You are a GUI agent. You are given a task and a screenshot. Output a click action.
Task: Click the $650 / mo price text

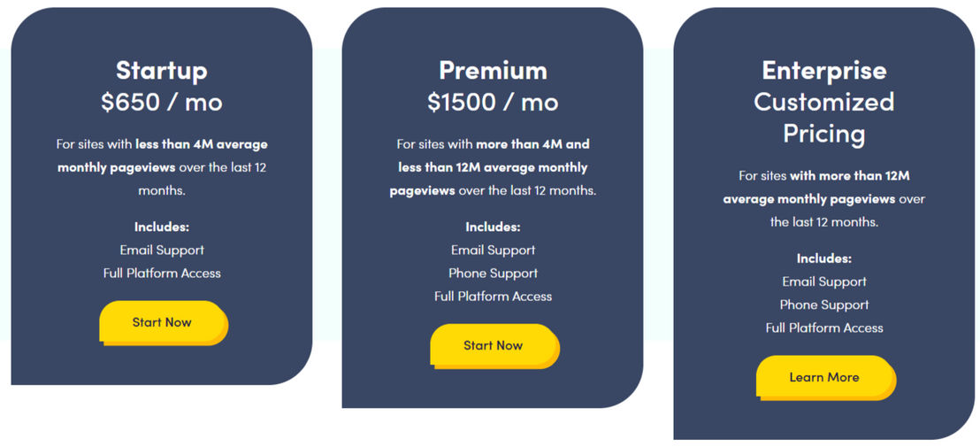click(161, 102)
